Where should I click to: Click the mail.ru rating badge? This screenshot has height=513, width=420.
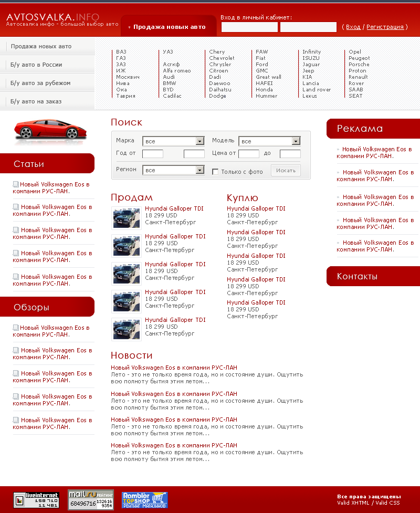coord(91,499)
